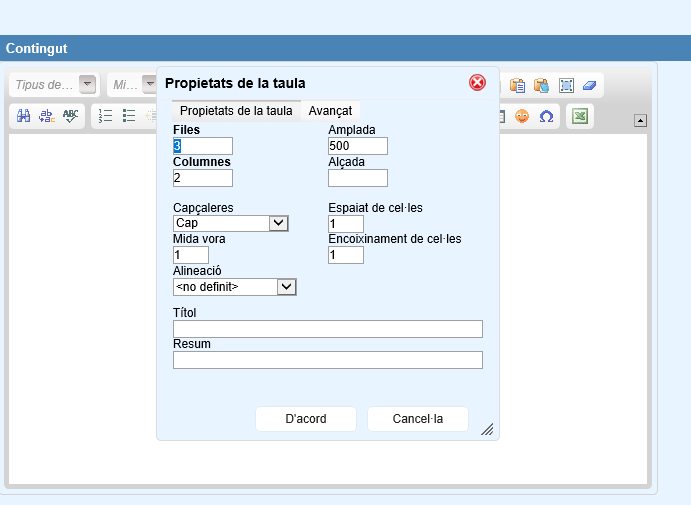691x505 pixels.
Task: Click the green Excel spreadsheet icon
Action: (x=579, y=116)
